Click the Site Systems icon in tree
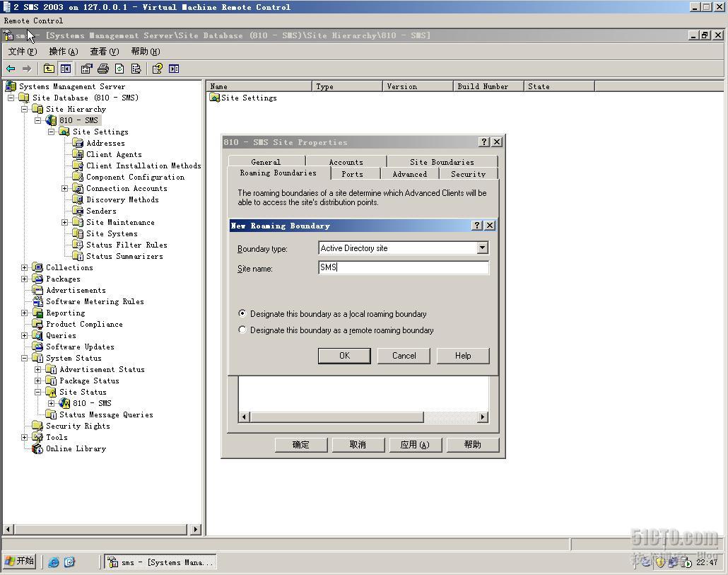The width and height of the screenshot is (728, 575). pyautogui.click(x=78, y=233)
